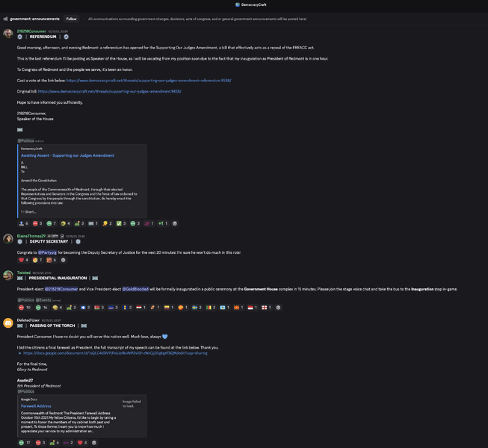Click the yellow face reaction with count 4 on the referendum post
Screen dimensions: 488x448
(65, 223)
